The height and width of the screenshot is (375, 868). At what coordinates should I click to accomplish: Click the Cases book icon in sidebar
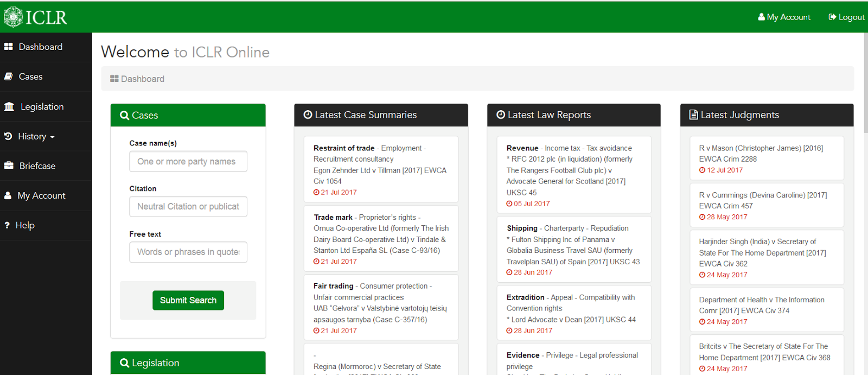(x=8, y=77)
